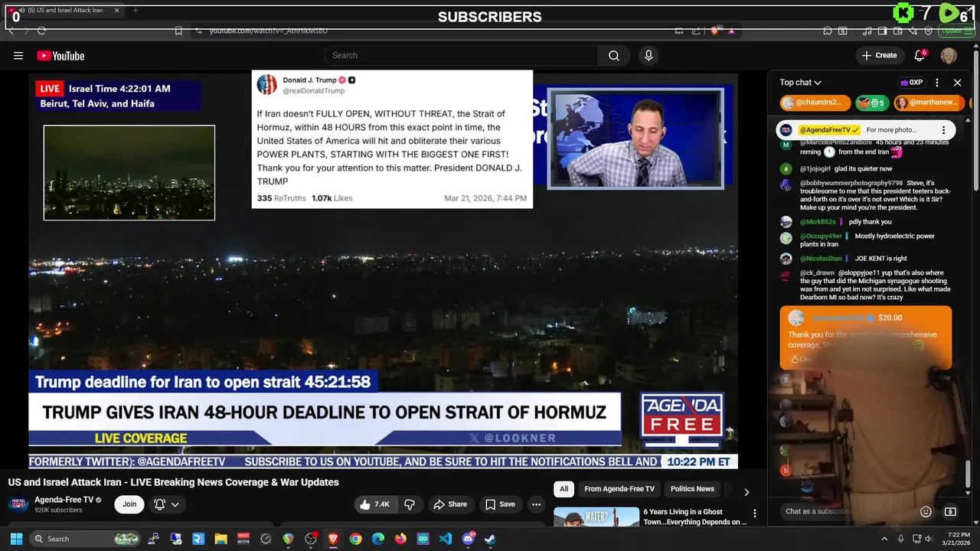Select the From Agenda-Free TV chip
Image resolution: width=980 pixels, height=551 pixels.
coord(619,489)
